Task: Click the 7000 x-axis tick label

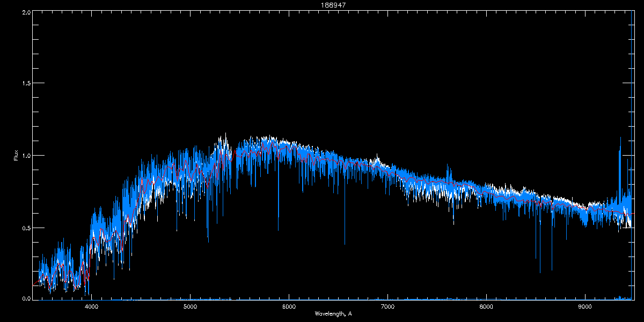Action: pos(387,306)
